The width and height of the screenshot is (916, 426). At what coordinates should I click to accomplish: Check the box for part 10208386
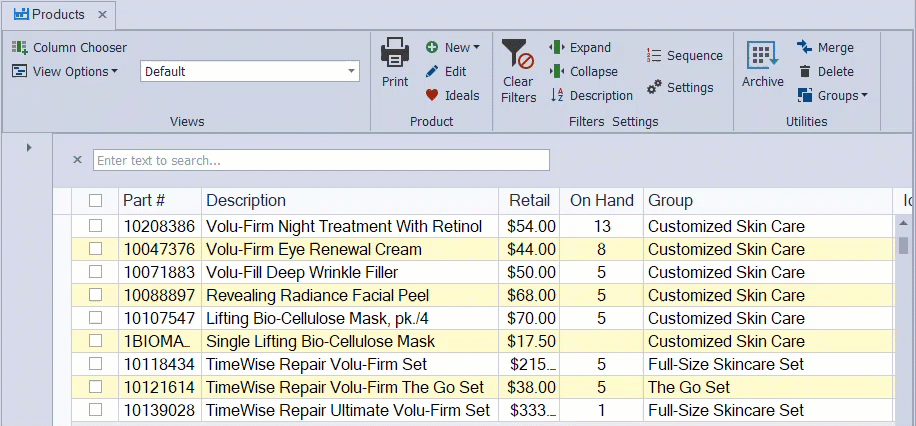point(95,226)
